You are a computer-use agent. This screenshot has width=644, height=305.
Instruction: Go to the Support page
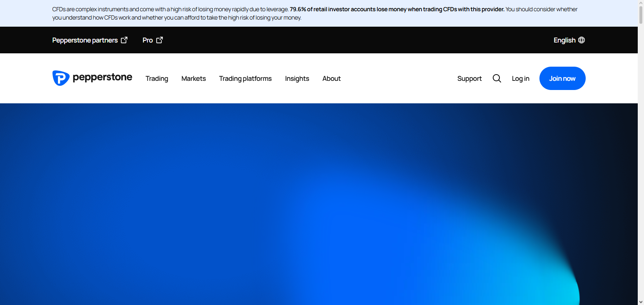(x=469, y=78)
